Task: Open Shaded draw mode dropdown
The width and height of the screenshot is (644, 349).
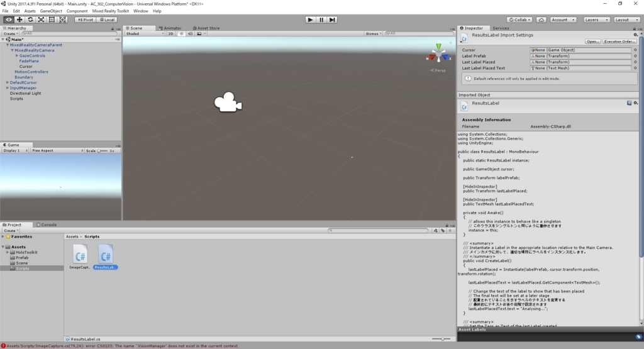Action: tap(145, 34)
